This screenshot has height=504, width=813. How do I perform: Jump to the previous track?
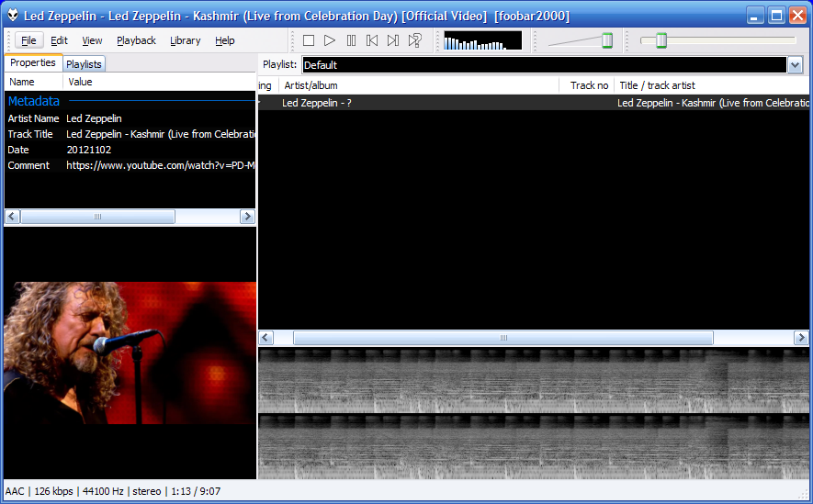(x=372, y=40)
